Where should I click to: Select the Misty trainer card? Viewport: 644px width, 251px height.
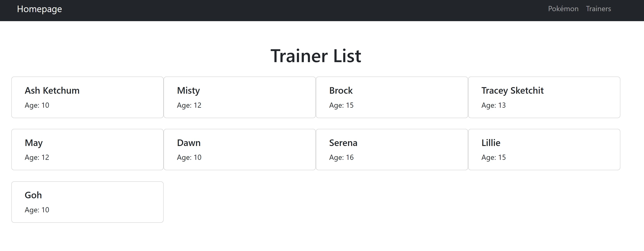(x=240, y=97)
